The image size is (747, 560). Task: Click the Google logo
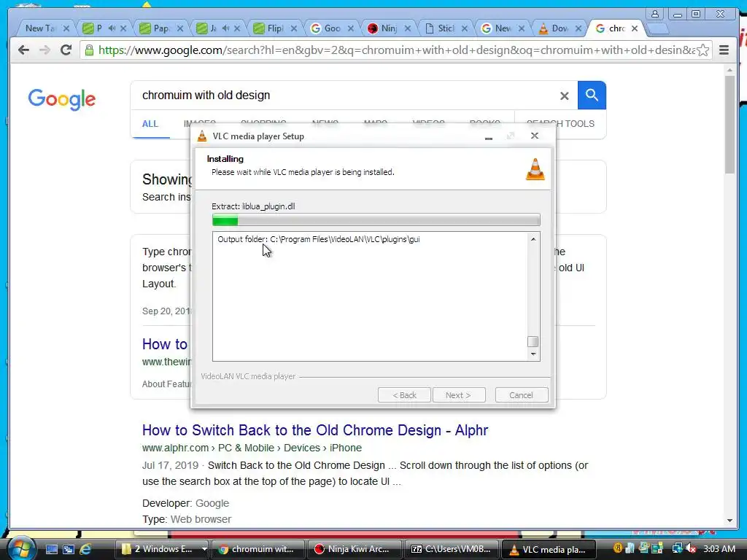[x=61, y=99]
